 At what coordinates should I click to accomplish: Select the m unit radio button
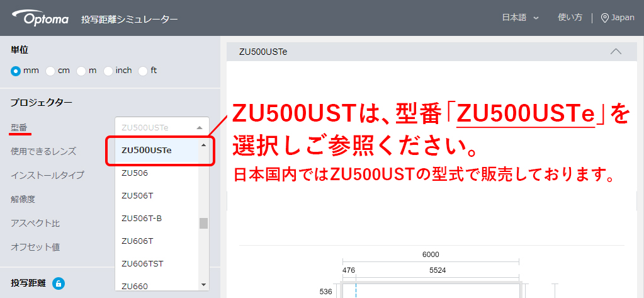click(81, 71)
